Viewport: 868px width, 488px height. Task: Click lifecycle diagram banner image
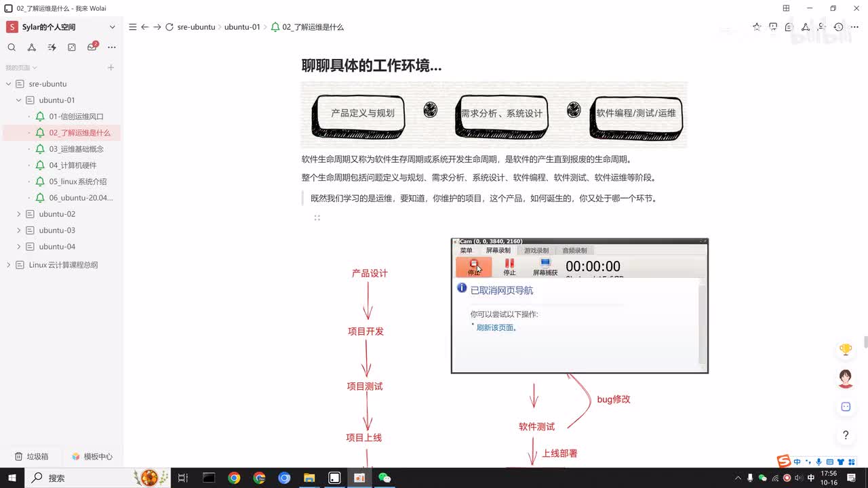point(494,115)
